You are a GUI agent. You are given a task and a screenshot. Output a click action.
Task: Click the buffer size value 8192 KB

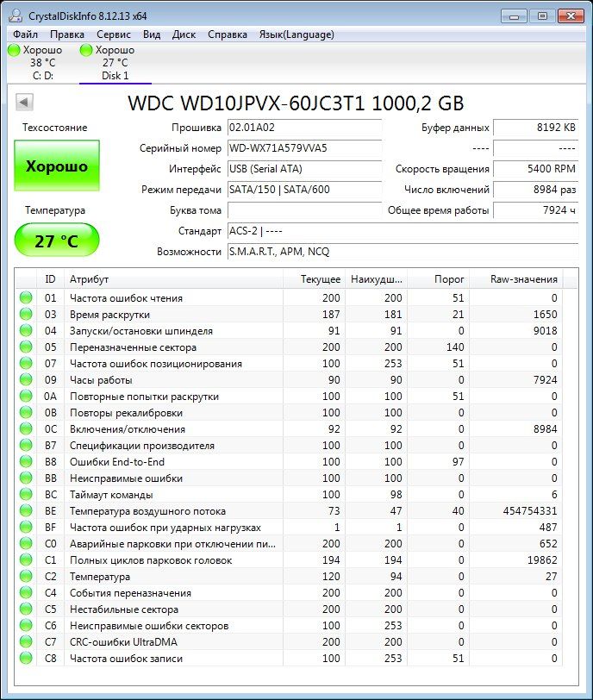536,128
